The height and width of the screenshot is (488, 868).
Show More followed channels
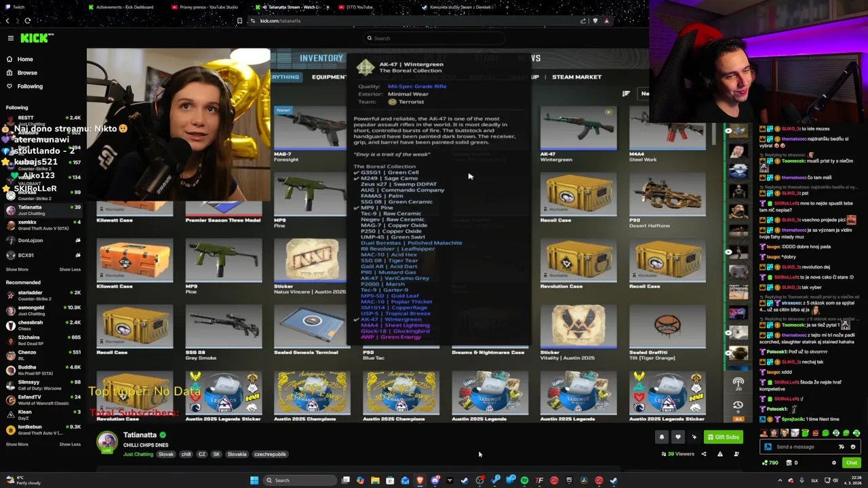pyautogui.click(x=17, y=269)
